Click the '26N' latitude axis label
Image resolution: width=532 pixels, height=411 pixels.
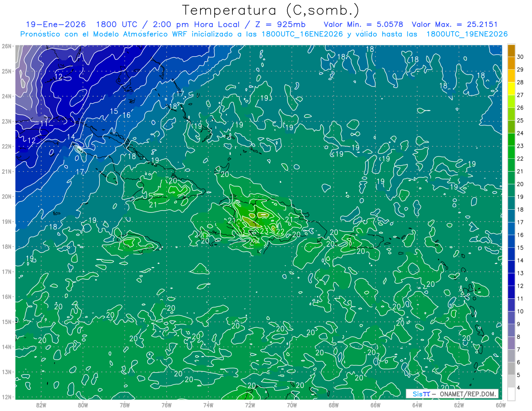tap(6, 46)
